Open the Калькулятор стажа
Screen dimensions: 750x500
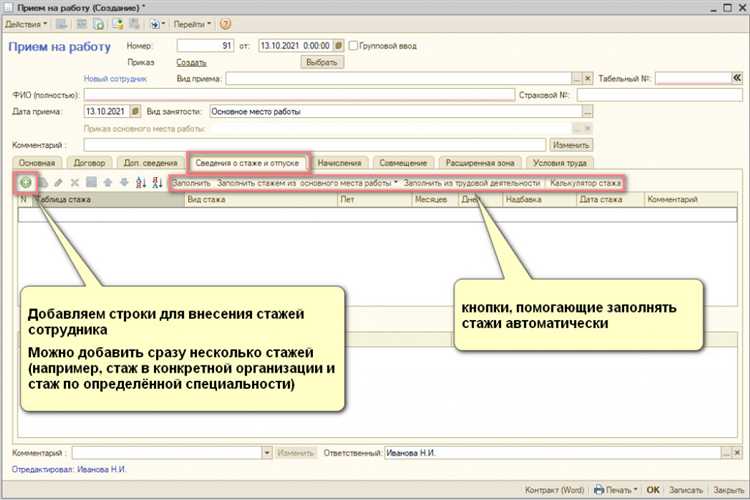585,183
